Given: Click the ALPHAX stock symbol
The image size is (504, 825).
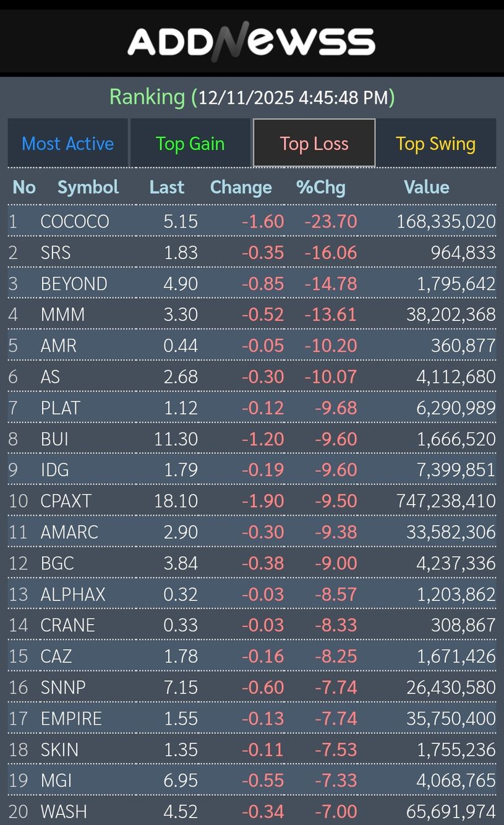Looking at the screenshot, I should [73, 594].
